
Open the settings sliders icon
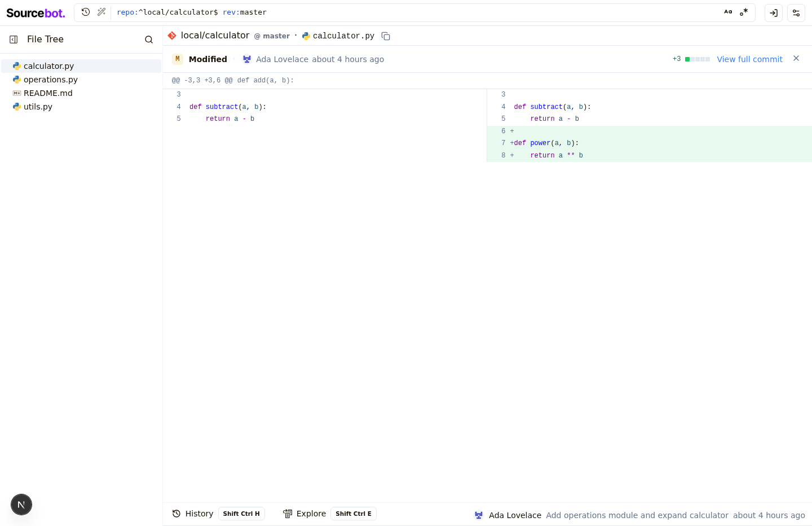pos(796,12)
